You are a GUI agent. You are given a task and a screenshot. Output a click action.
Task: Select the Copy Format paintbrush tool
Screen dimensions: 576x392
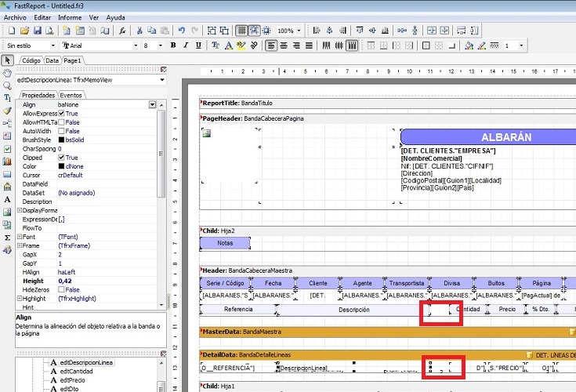(8, 111)
